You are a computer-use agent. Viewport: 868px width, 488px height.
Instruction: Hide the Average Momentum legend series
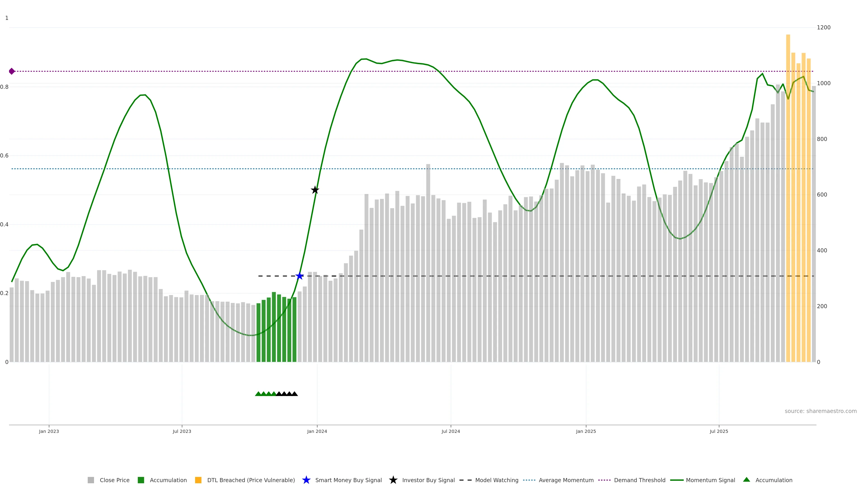[x=566, y=480]
